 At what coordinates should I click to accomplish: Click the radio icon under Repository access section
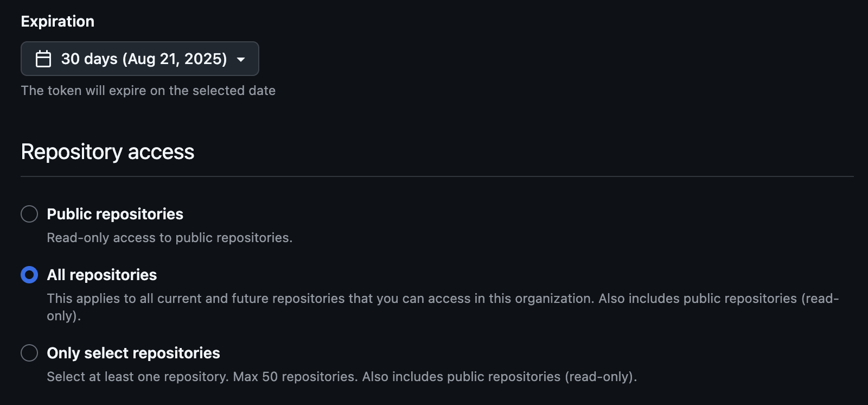pyautogui.click(x=29, y=214)
